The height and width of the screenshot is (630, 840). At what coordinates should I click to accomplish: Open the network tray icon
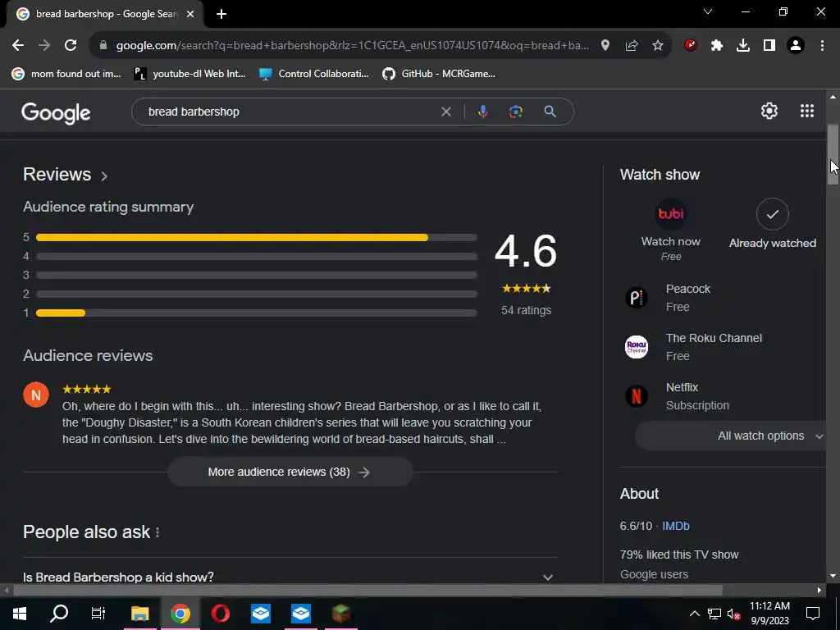tap(714, 614)
